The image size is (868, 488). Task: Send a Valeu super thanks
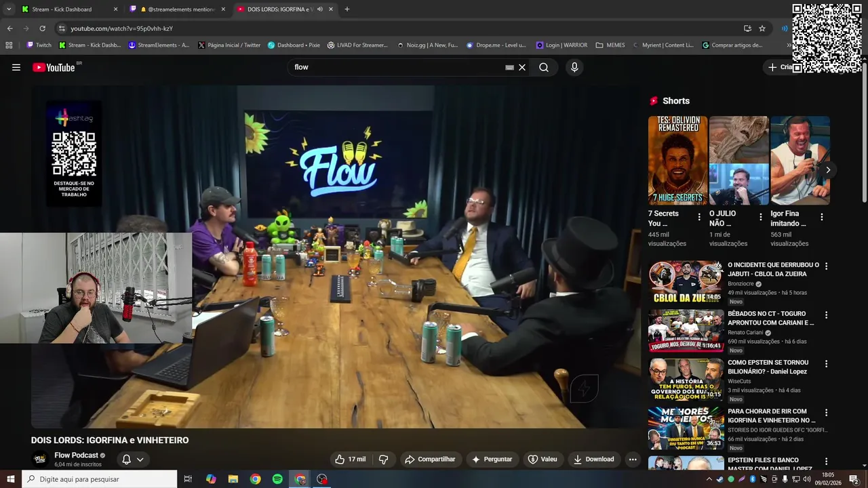(542, 459)
